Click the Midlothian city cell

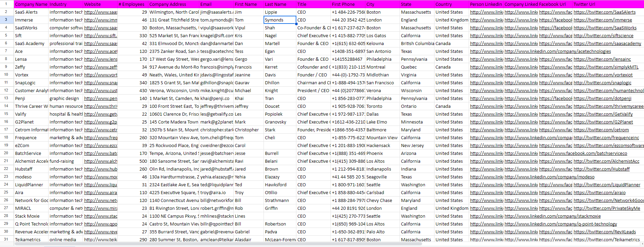point(383,75)
